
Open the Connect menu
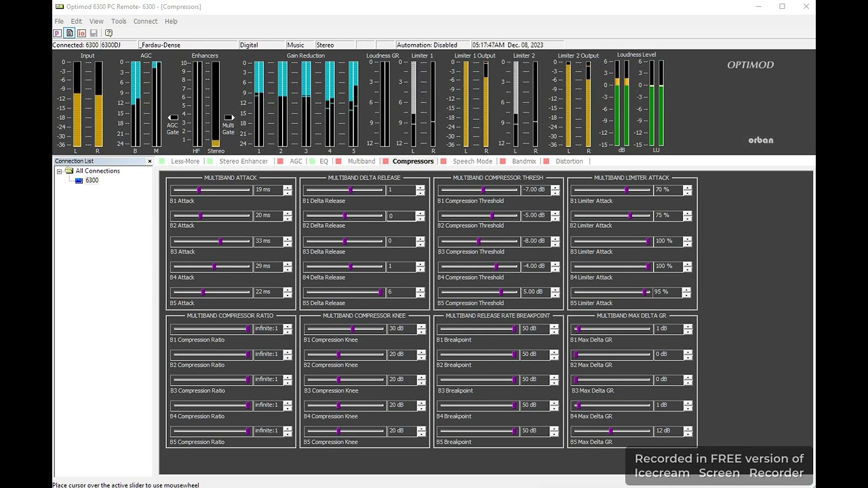pyautogui.click(x=145, y=21)
